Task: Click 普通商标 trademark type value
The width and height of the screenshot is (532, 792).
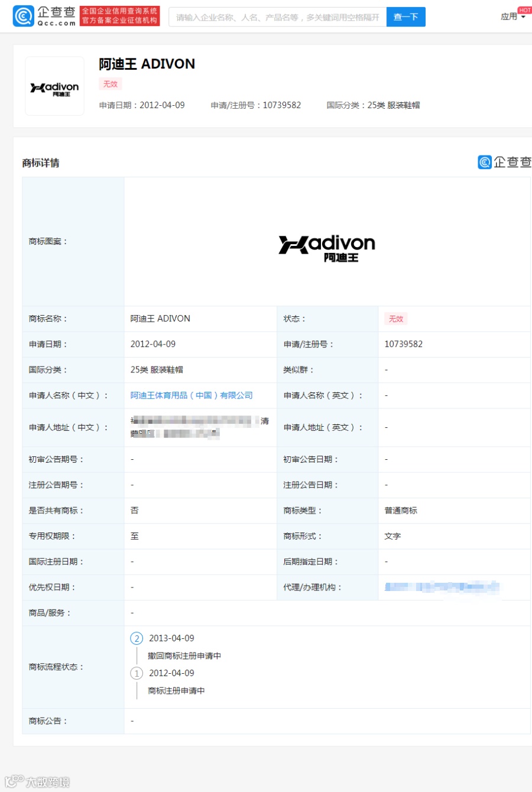Action: (401, 511)
